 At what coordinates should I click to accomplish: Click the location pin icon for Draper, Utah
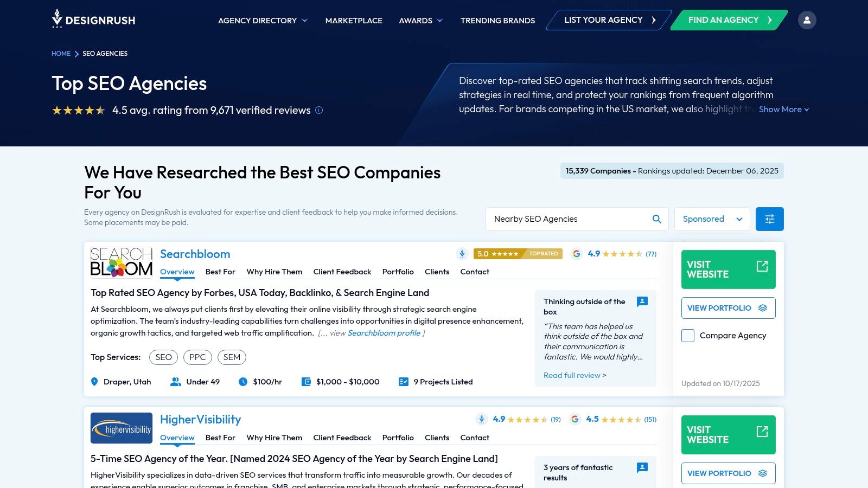pos(94,382)
